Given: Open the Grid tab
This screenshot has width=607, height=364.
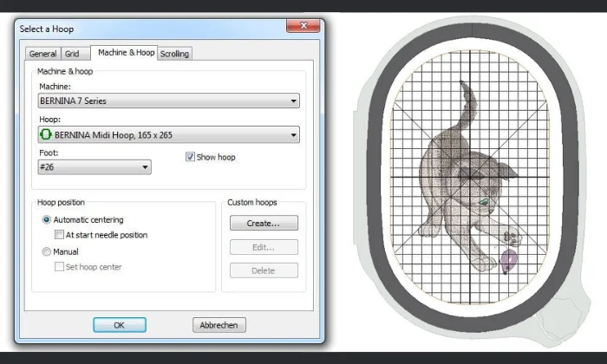Looking at the screenshot, I should click(x=75, y=54).
